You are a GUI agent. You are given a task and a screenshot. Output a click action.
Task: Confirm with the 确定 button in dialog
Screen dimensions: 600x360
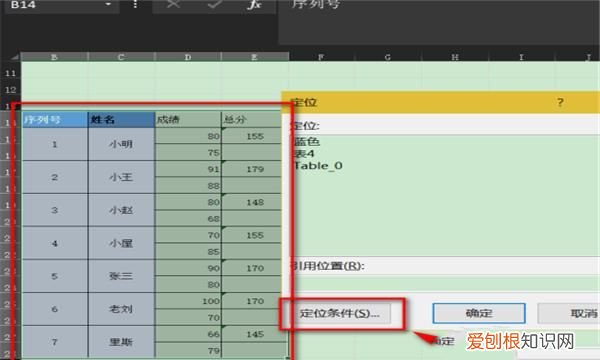click(479, 313)
